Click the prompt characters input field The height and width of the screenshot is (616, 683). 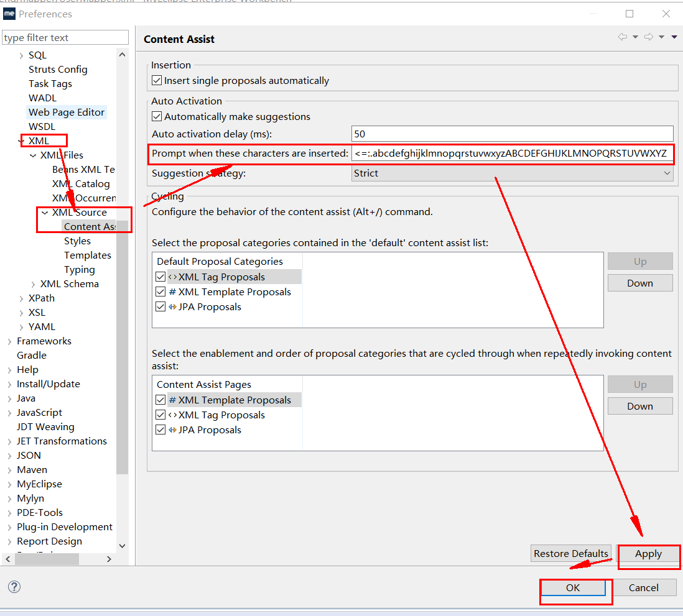tap(513, 154)
